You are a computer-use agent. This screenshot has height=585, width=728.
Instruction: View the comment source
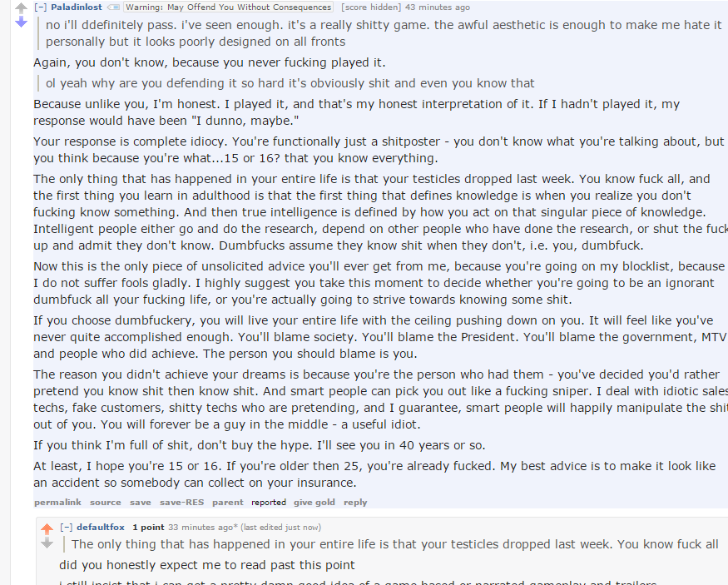106,502
